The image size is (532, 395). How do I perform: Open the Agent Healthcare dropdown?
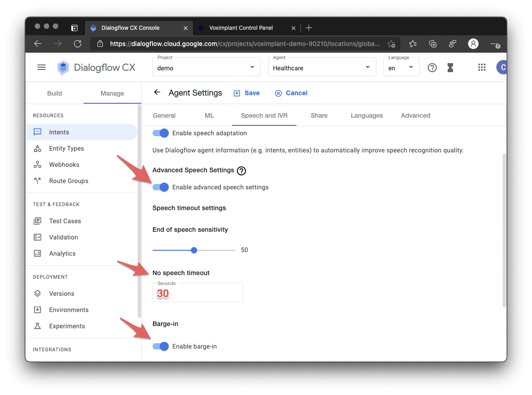tap(322, 67)
